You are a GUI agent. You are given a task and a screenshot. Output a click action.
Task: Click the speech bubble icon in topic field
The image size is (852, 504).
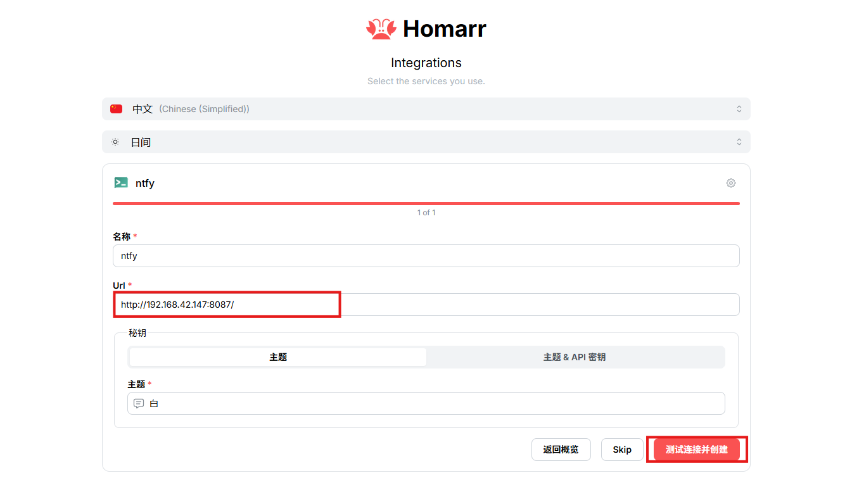[139, 403]
